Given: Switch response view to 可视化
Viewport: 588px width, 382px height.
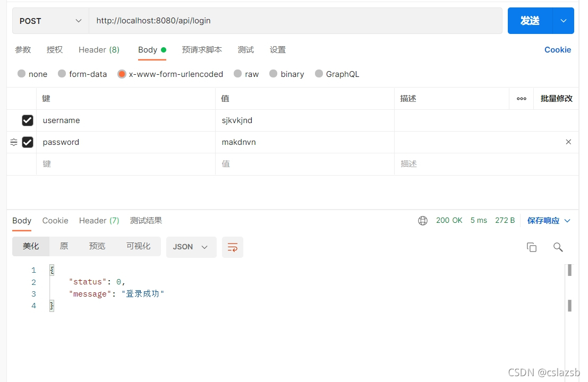Looking at the screenshot, I should pyautogui.click(x=138, y=246).
